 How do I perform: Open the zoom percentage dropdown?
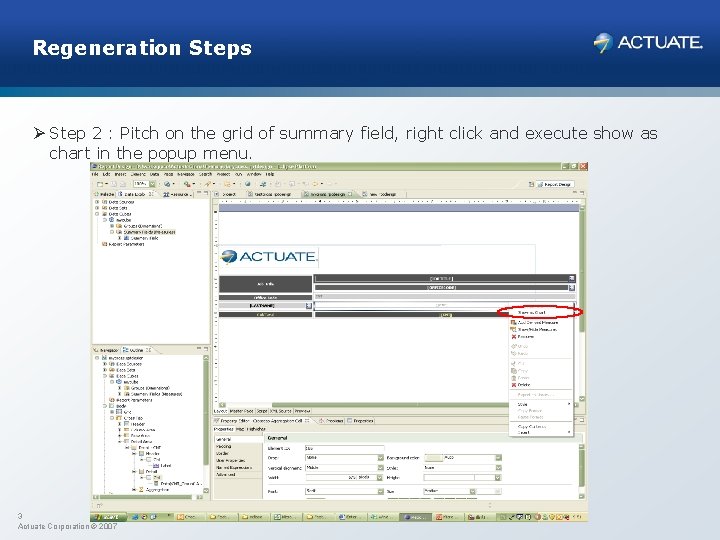(x=152, y=184)
